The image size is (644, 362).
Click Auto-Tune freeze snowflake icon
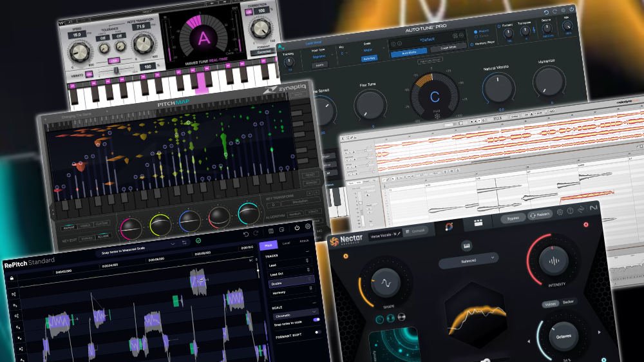437,117
